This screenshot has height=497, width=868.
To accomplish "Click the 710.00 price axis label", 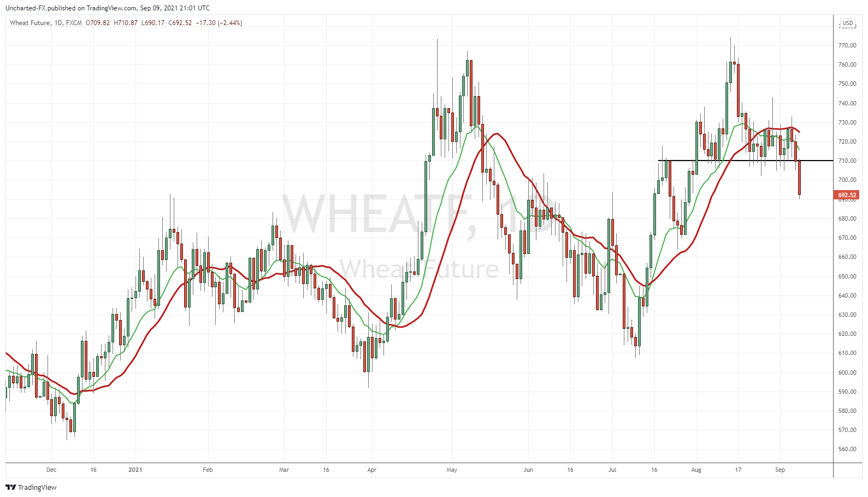I will [x=847, y=161].
